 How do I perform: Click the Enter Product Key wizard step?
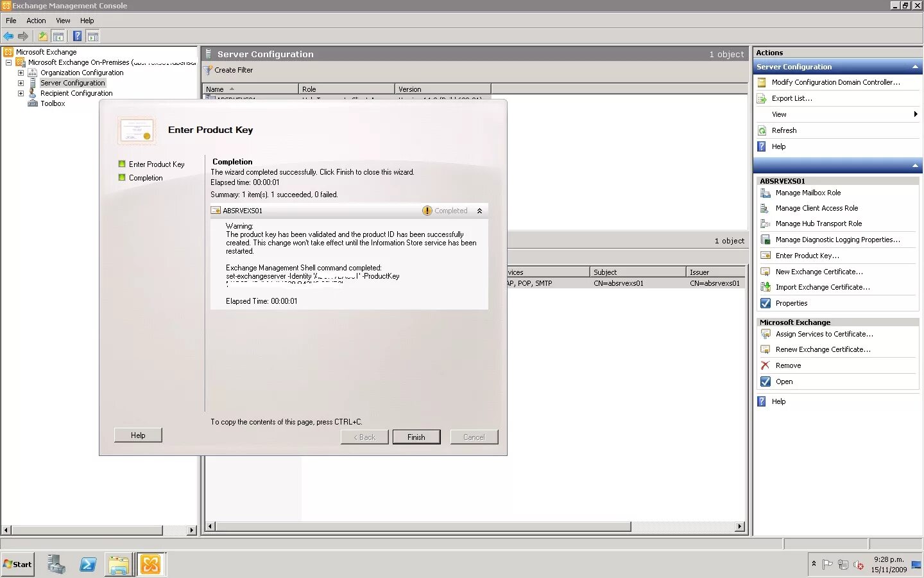(x=157, y=164)
